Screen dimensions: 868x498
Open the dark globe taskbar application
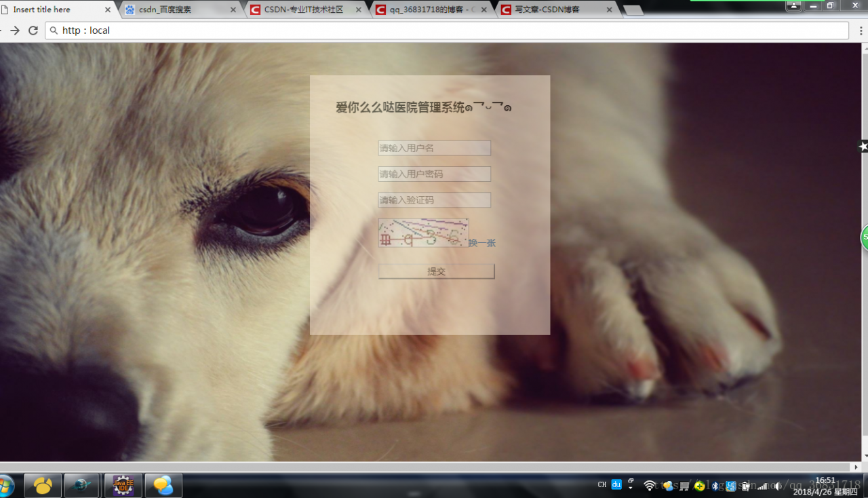(x=82, y=486)
